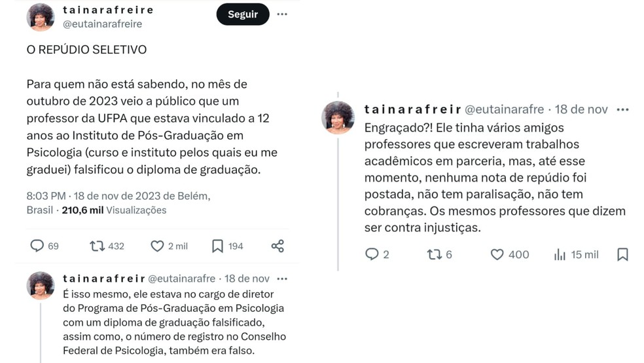Viewport: 644px width, 363px height.
Task: Reply to the main tweet with 69 comments
Action: [x=37, y=246]
